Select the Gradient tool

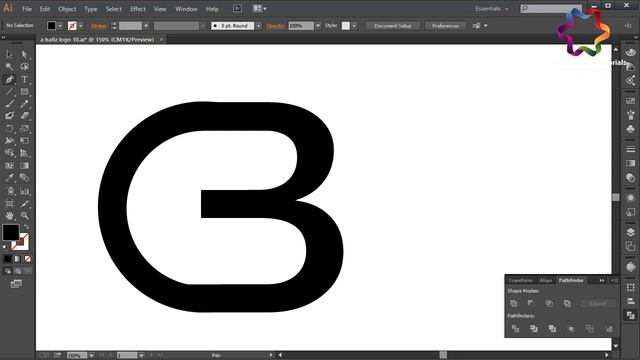click(x=24, y=166)
